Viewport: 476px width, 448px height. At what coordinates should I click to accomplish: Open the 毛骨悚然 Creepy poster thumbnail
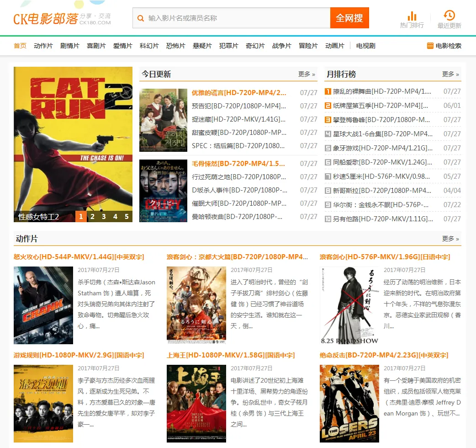tap(164, 191)
